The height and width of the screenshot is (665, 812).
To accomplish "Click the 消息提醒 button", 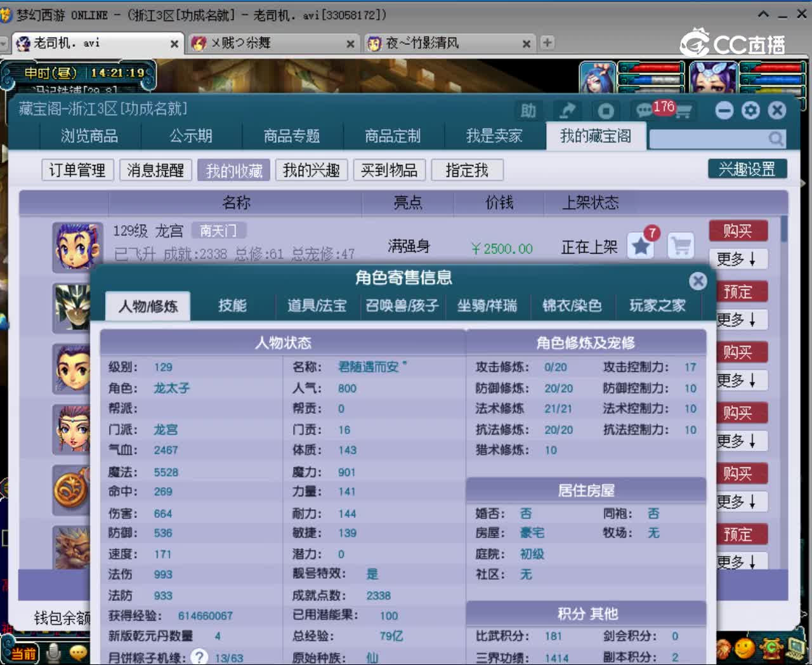I will click(155, 170).
